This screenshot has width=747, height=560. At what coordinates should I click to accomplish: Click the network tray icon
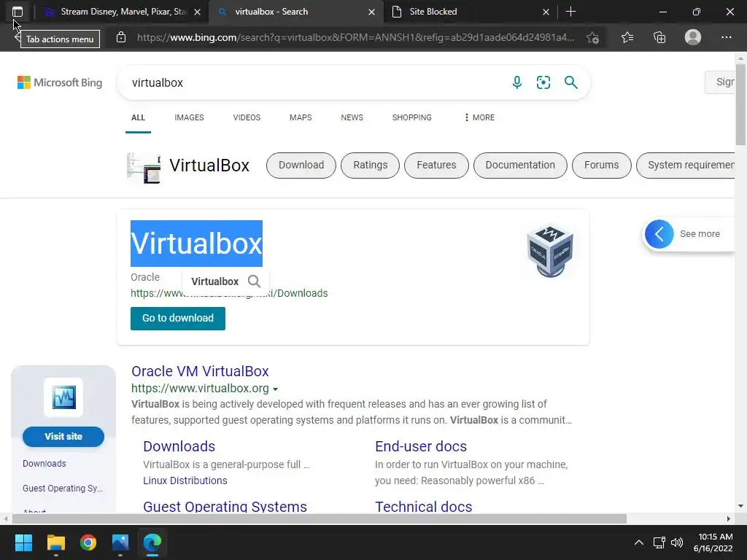click(x=659, y=542)
